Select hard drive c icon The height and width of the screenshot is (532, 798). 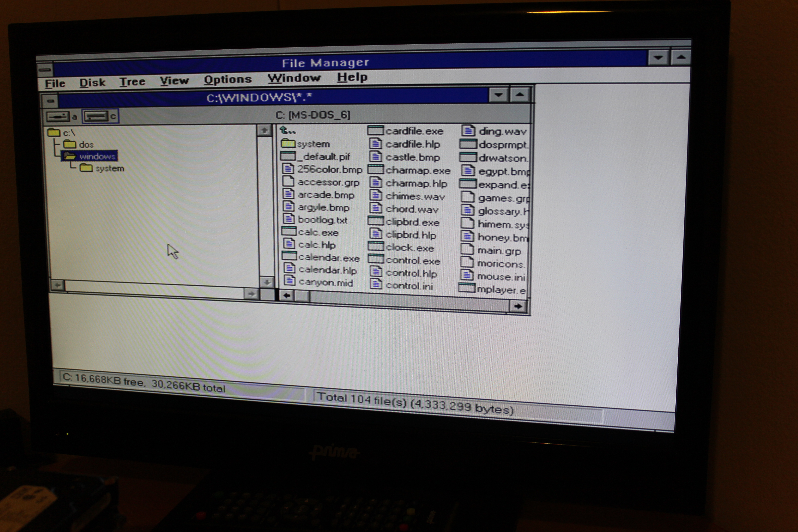[x=97, y=116]
